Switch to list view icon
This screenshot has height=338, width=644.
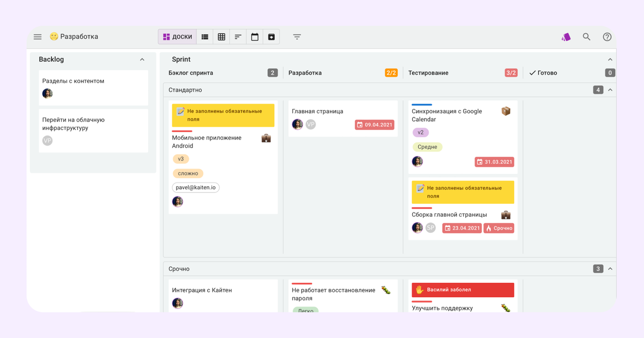click(205, 37)
